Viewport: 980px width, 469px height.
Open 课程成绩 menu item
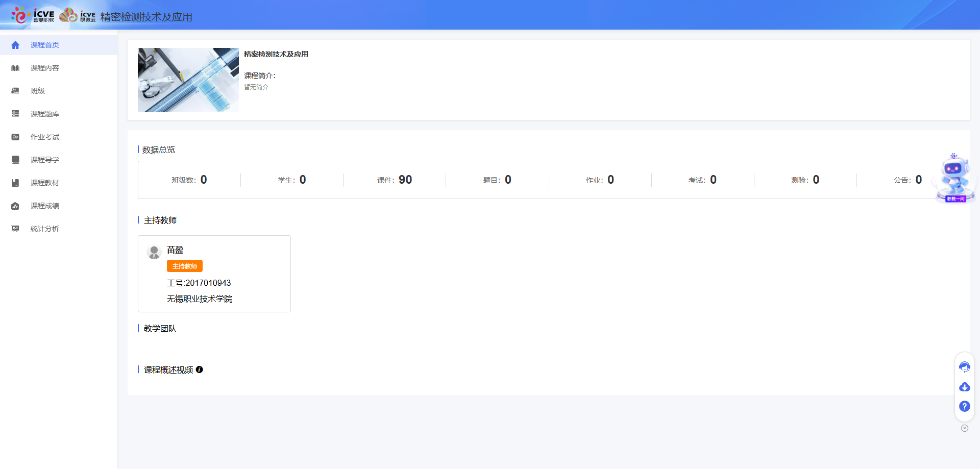coord(59,206)
